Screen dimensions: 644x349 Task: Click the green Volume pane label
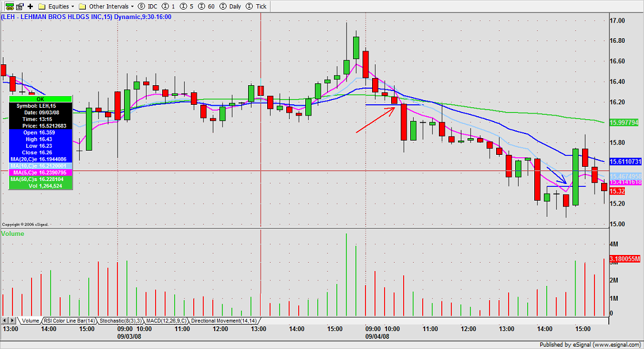coord(13,234)
